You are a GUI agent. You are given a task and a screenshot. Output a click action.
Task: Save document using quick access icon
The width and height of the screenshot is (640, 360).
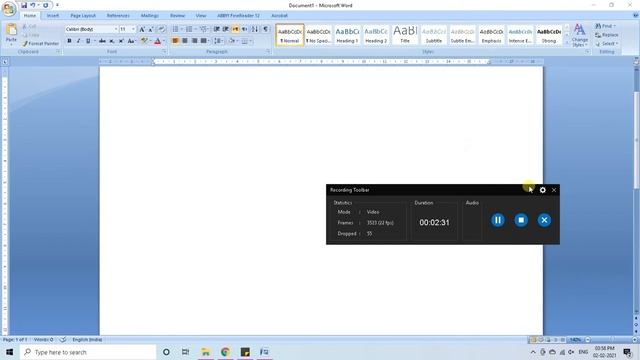click(x=24, y=5)
